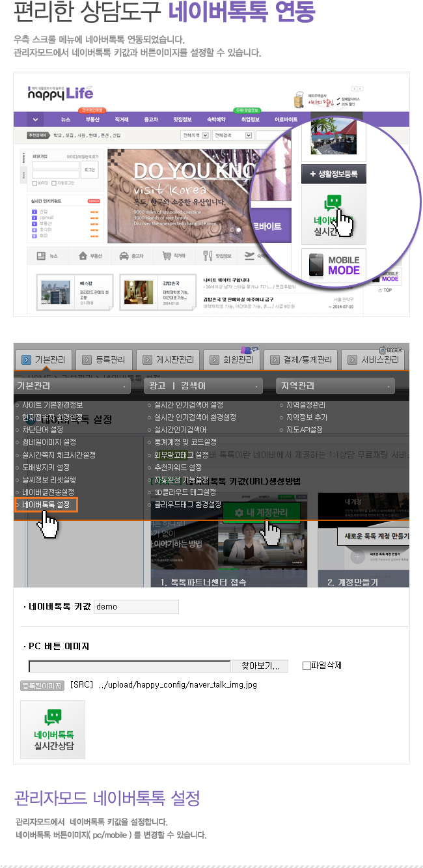Open the 회원관리 admin tab

[x=232, y=359]
